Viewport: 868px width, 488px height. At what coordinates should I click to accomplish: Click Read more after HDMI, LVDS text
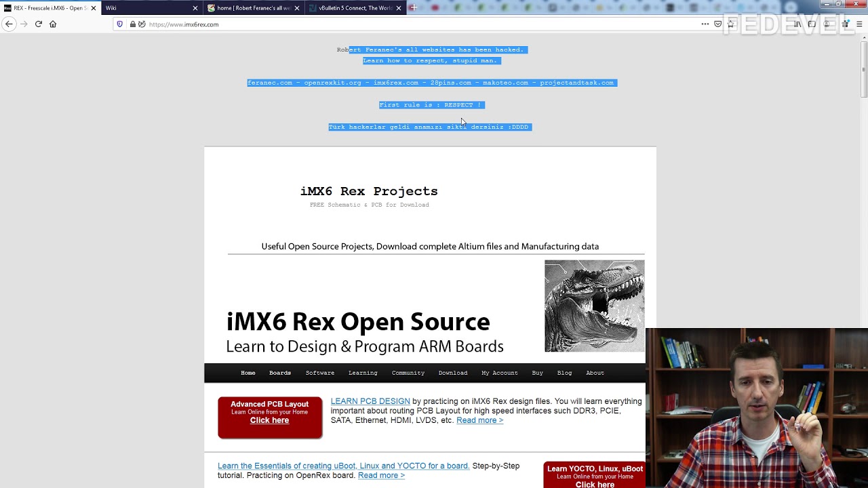point(479,420)
